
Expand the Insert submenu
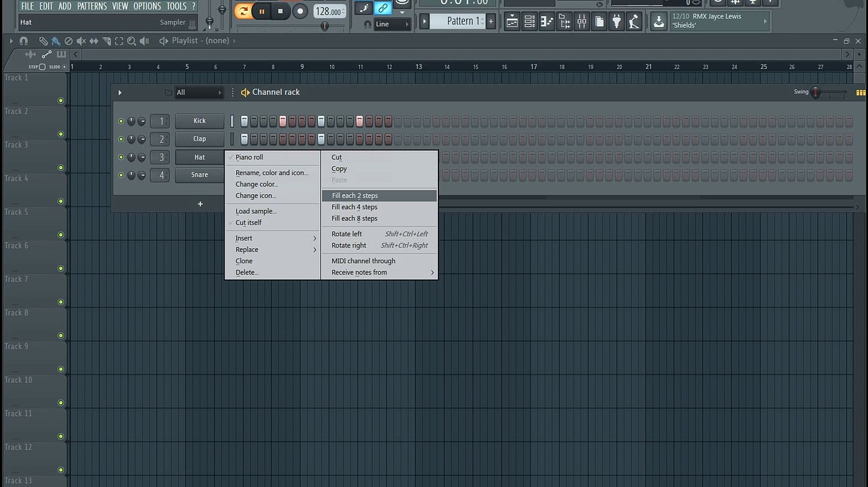click(x=273, y=238)
